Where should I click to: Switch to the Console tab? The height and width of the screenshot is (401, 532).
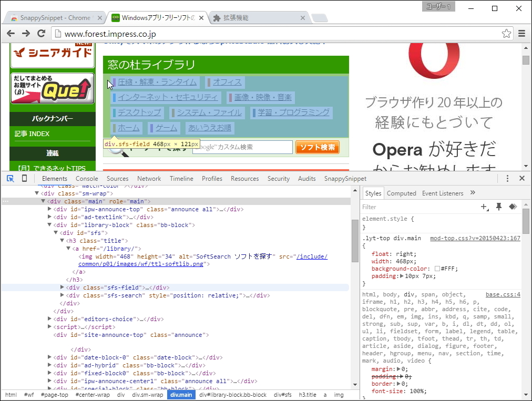(87, 178)
